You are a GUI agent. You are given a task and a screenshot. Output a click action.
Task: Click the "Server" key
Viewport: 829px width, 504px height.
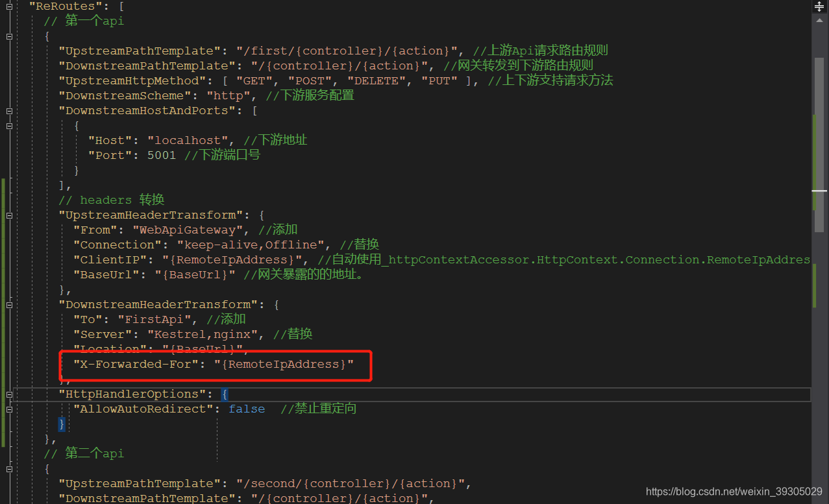point(103,334)
